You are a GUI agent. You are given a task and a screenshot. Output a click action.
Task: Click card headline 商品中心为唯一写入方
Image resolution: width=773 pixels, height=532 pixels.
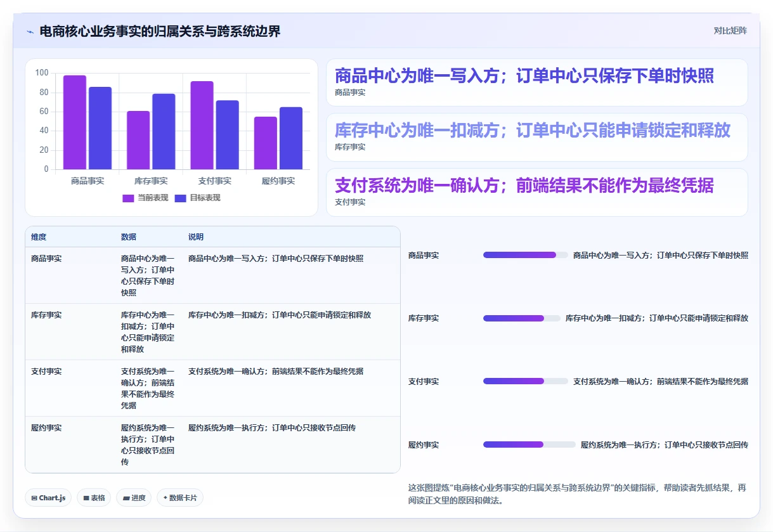524,76
